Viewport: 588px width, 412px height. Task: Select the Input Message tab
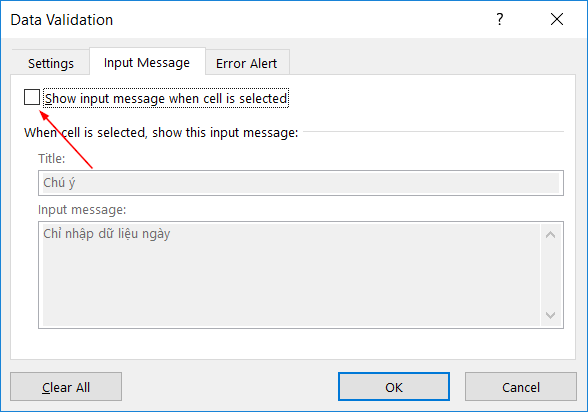pos(147,62)
